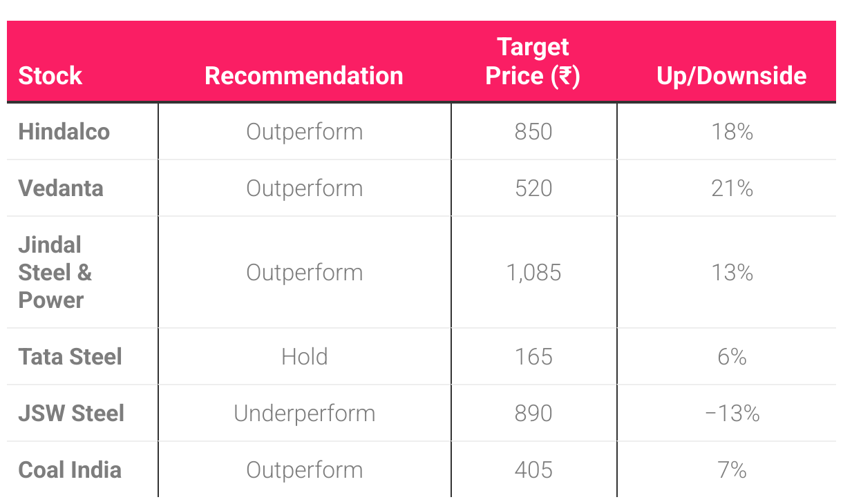Image resolution: width=843 pixels, height=504 pixels.
Task: Select Jindal Steel & Power row label
Action: pos(55,273)
